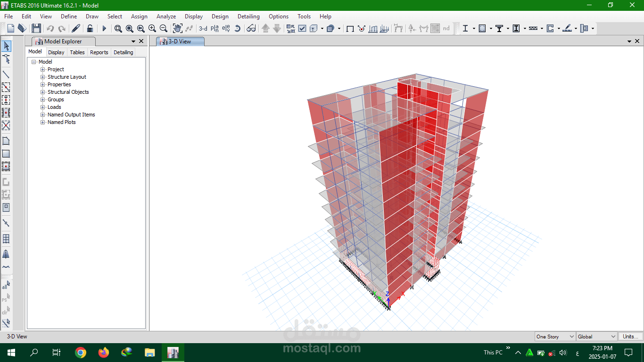The height and width of the screenshot is (362, 644).
Task: Open the Global coordinate system dropdown
Action: point(597,337)
